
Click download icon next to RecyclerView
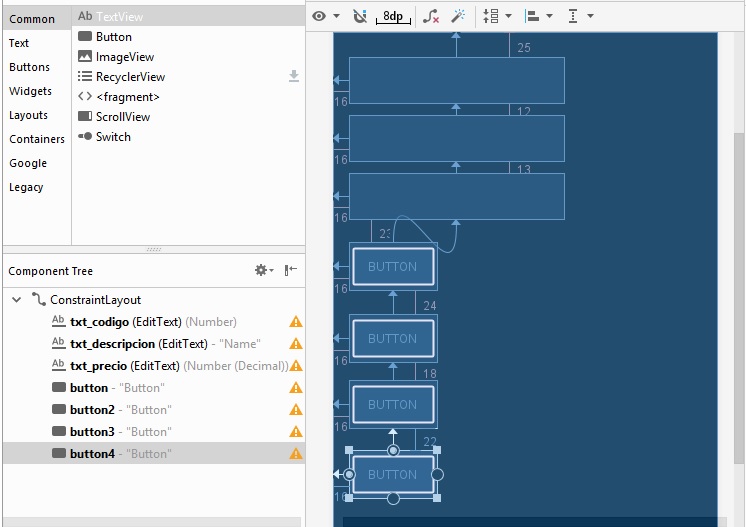(x=294, y=76)
